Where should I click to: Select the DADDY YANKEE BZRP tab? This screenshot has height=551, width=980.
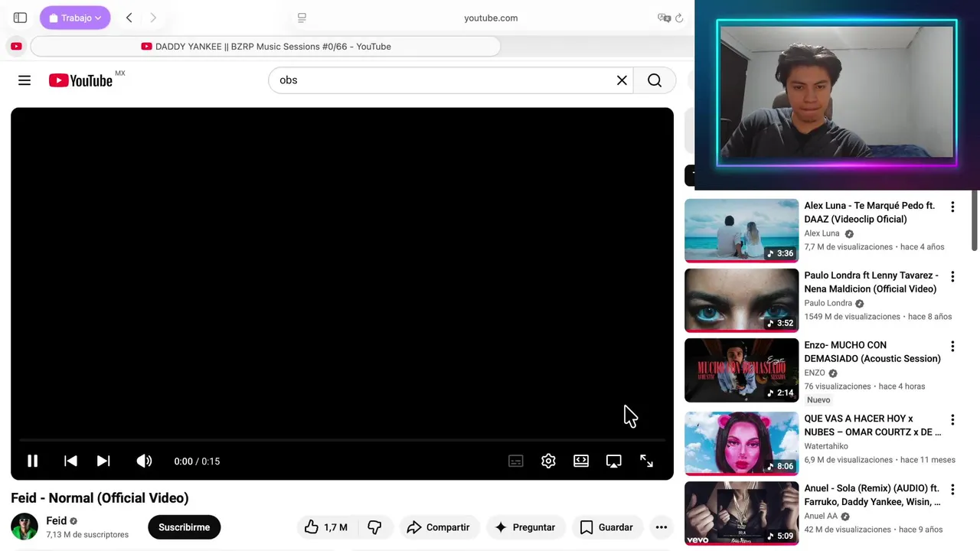(266, 47)
